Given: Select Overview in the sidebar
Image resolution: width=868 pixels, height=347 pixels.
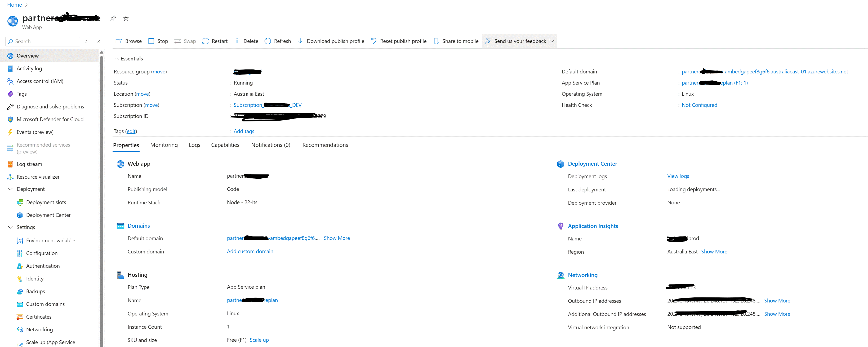Looking at the screenshot, I should [x=49, y=56].
